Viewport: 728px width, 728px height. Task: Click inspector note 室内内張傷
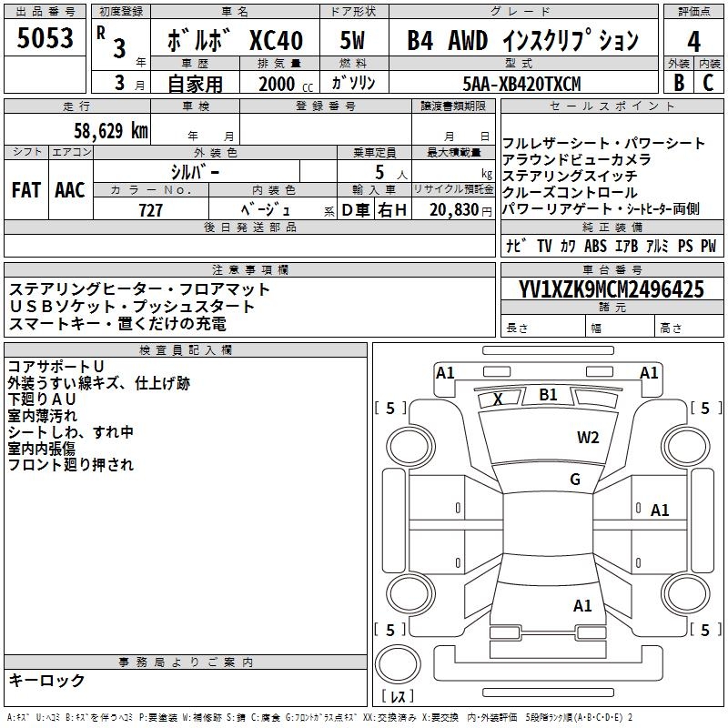(x=41, y=448)
